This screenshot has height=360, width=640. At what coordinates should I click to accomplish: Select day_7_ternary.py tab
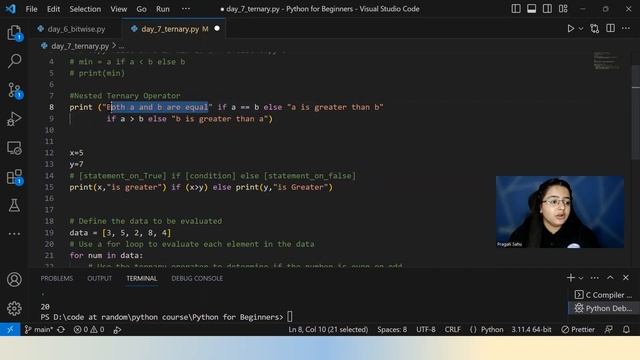(x=170, y=29)
